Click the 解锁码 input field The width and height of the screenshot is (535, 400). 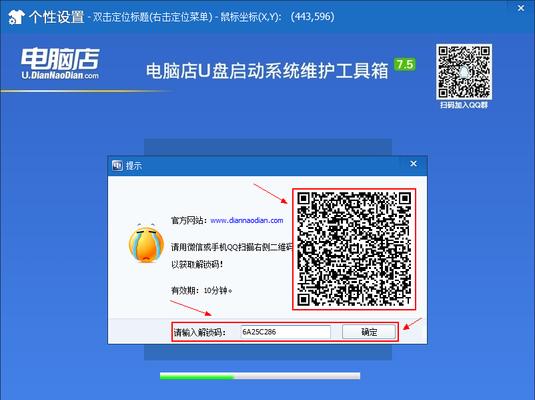[285, 332]
